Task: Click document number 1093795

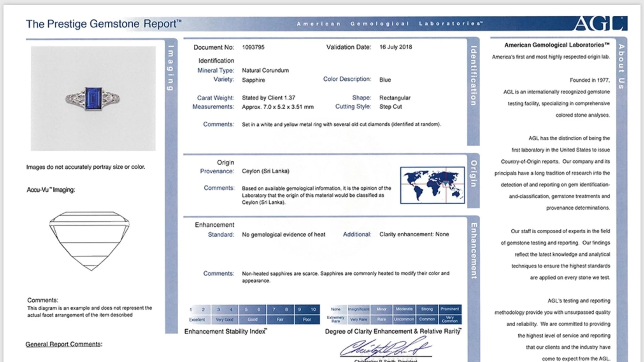Action: click(x=253, y=47)
